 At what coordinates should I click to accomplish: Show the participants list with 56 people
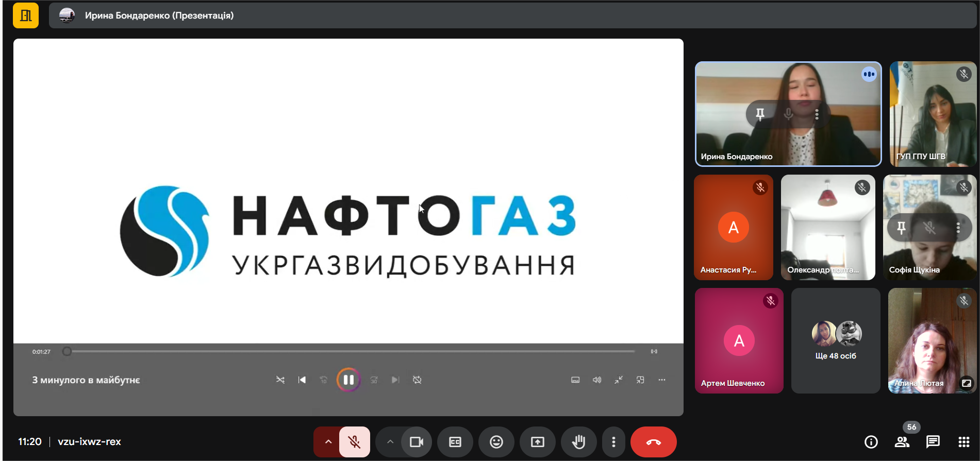pyautogui.click(x=902, y=442)
